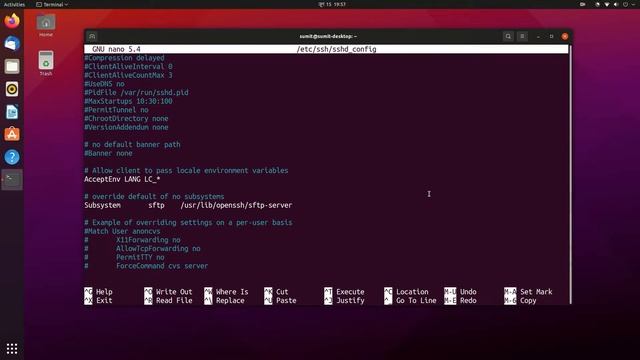Open terminal hamburger menu
This screenshot has width=640, height=360.
point(522,36)
